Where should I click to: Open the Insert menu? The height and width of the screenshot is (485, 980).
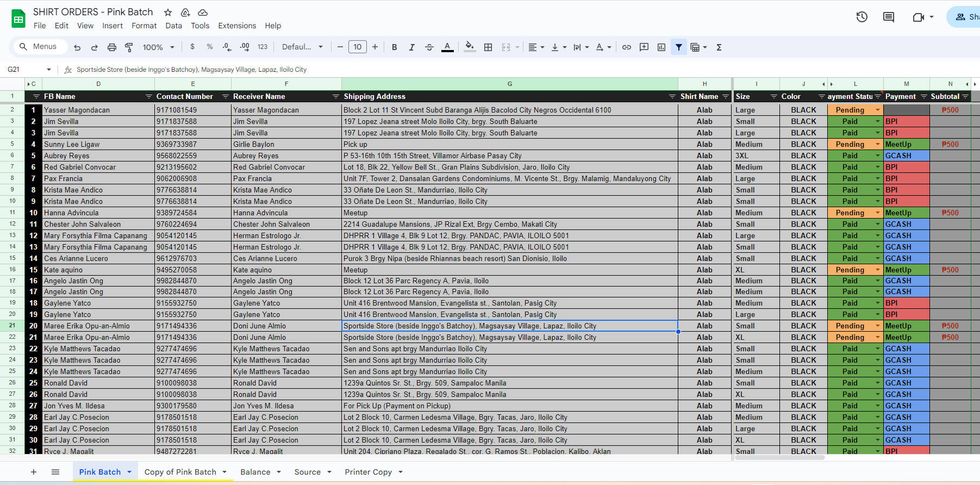click(113, 26)
